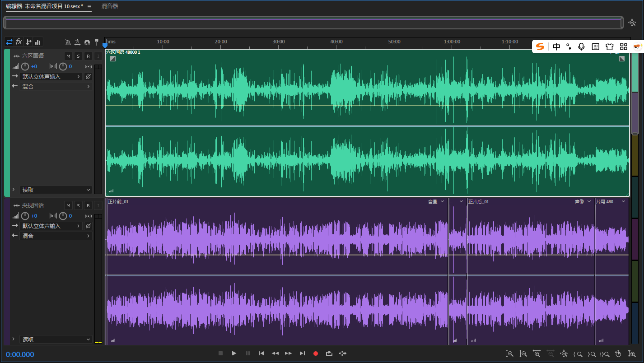The width and height of the screenshot is (644, 363).
Task: Mute the 六区国语 track
Action: 68,56
